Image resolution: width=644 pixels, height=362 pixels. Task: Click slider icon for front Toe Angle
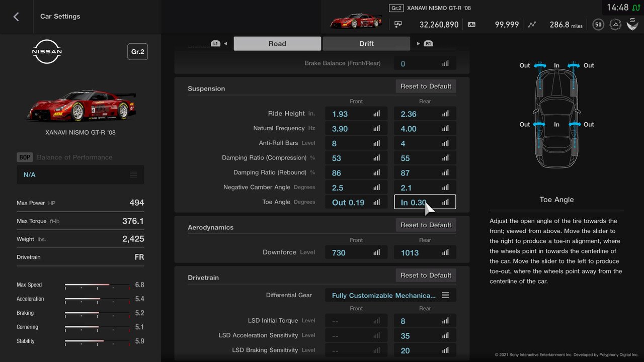[377, 202]
